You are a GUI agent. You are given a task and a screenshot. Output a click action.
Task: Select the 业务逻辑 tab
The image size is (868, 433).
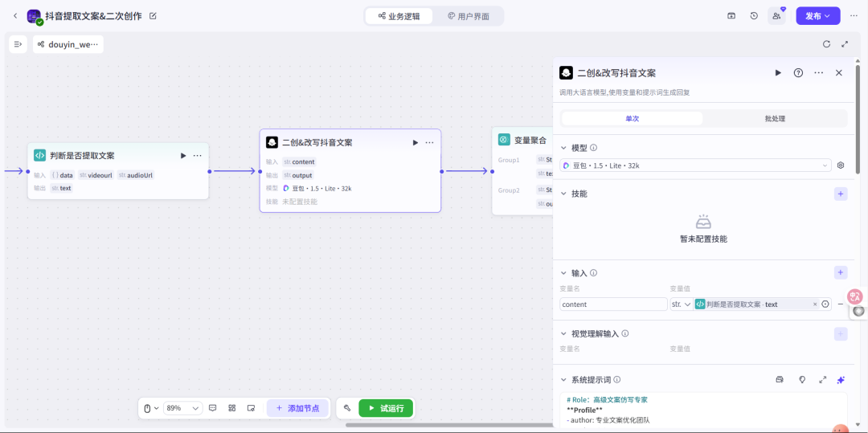pyautogui.click(x=399, y=16)
